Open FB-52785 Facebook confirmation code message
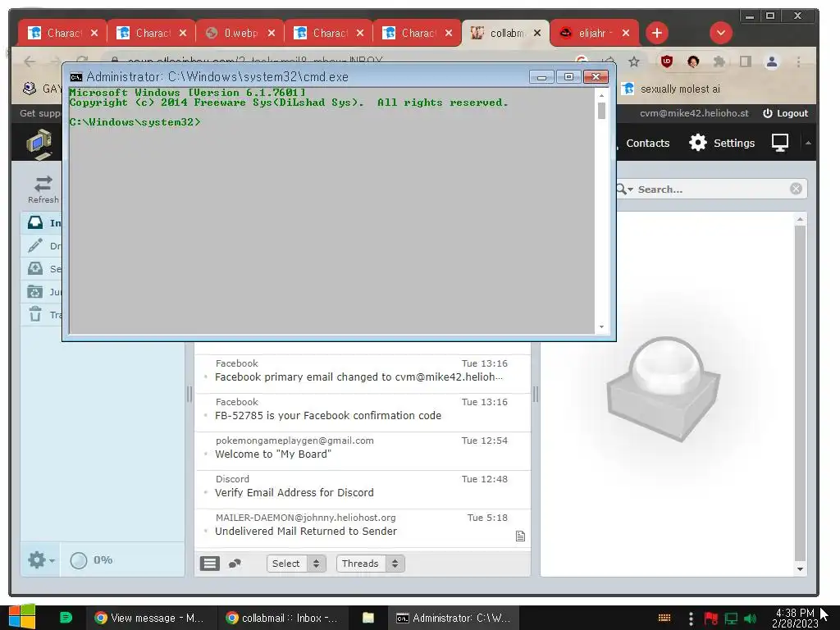840x630 pixels. pyautogui.click(x=363, y=409)
